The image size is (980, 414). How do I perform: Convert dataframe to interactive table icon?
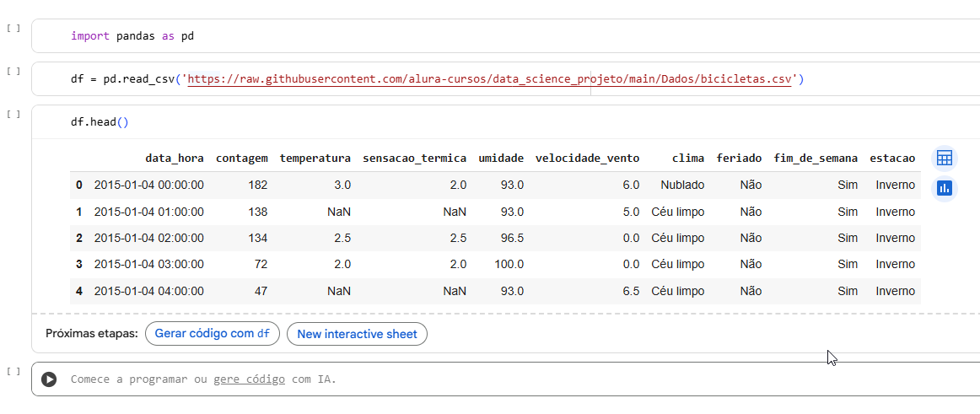click(944, 159)
